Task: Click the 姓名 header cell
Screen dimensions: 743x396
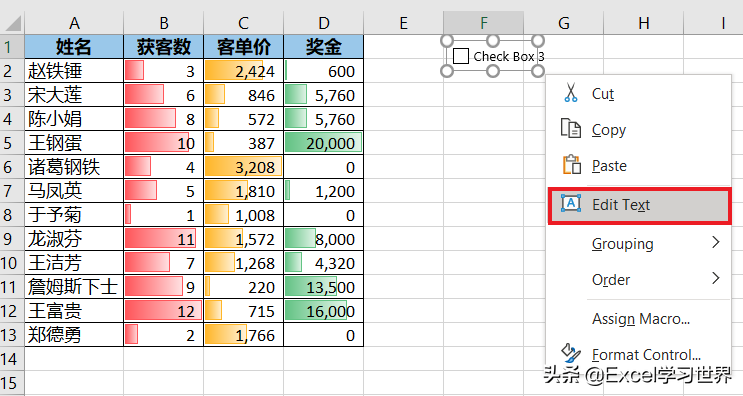Action: point(74,46)
